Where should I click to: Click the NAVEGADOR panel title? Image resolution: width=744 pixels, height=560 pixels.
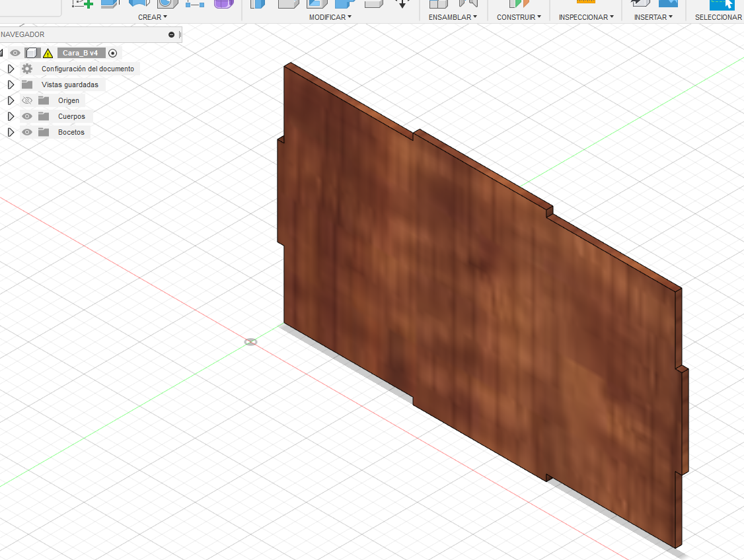22,34
